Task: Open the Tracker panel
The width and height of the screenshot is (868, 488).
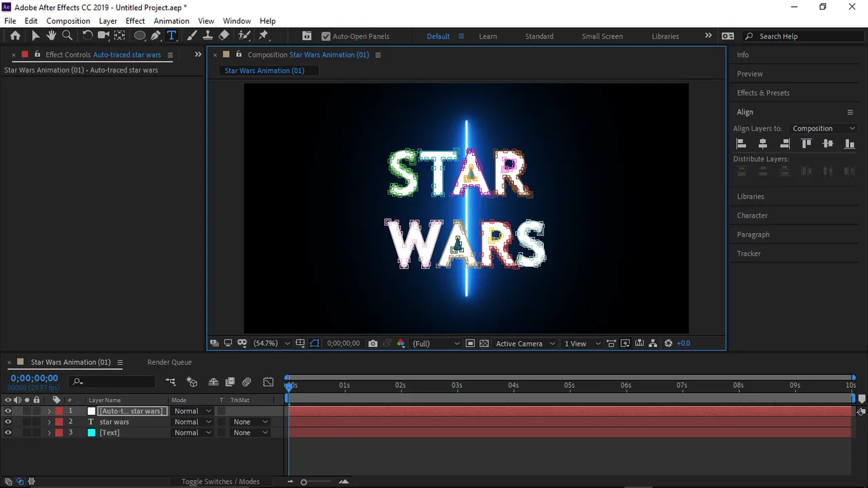Action: 749,253
